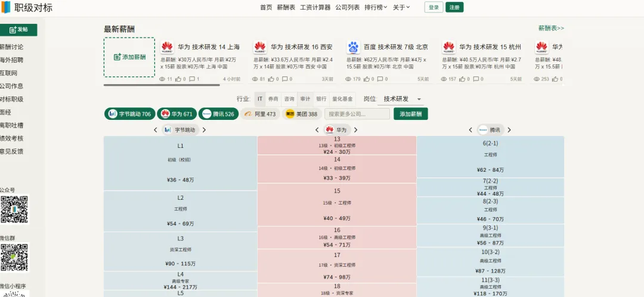Viewport: 644px width, 297px height.
Task: Click the 注册 button
Action: click(454, 7)
